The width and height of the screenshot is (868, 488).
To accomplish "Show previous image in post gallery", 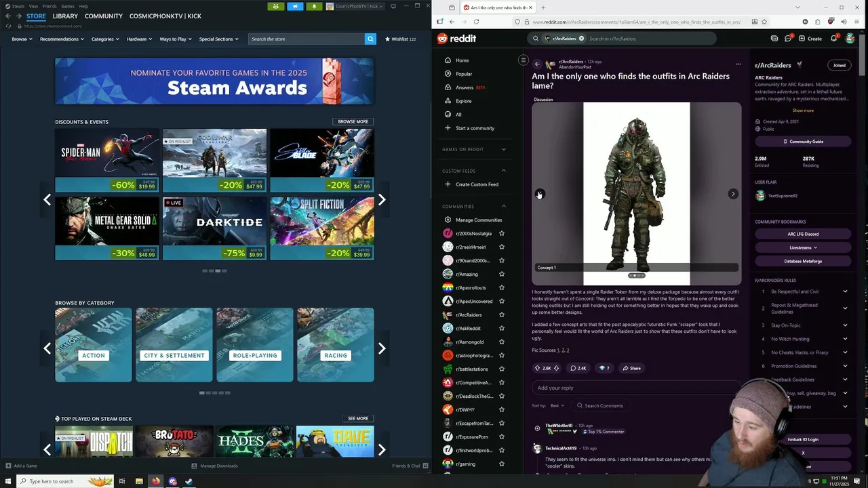I will click(540, 194).
